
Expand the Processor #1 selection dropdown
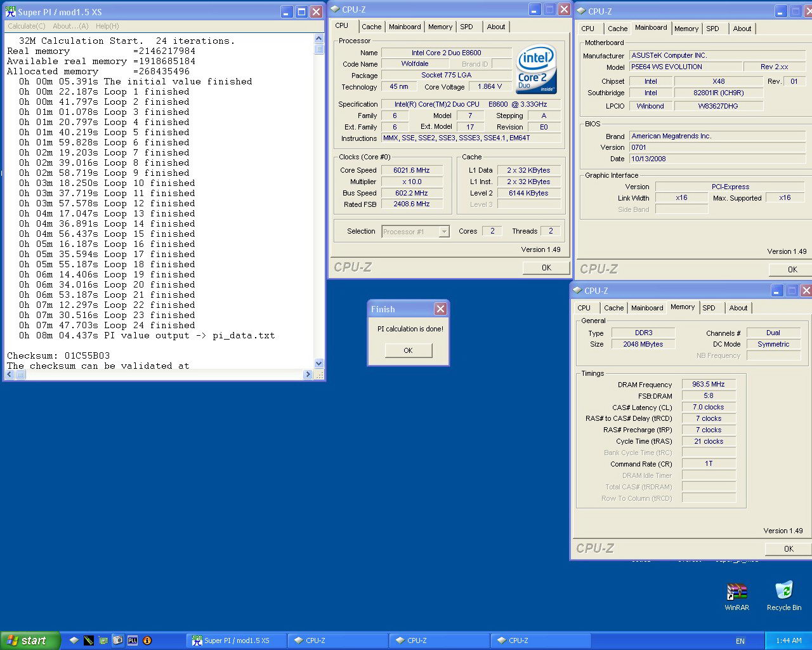(x=444, y=232)
